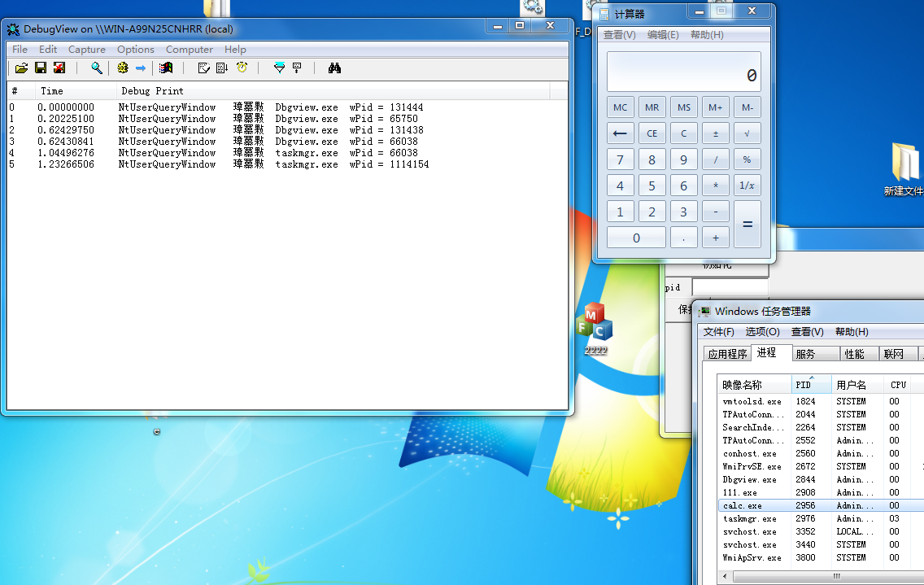
Task: Click the Time column header in DebugView
Action: [76, 91]
